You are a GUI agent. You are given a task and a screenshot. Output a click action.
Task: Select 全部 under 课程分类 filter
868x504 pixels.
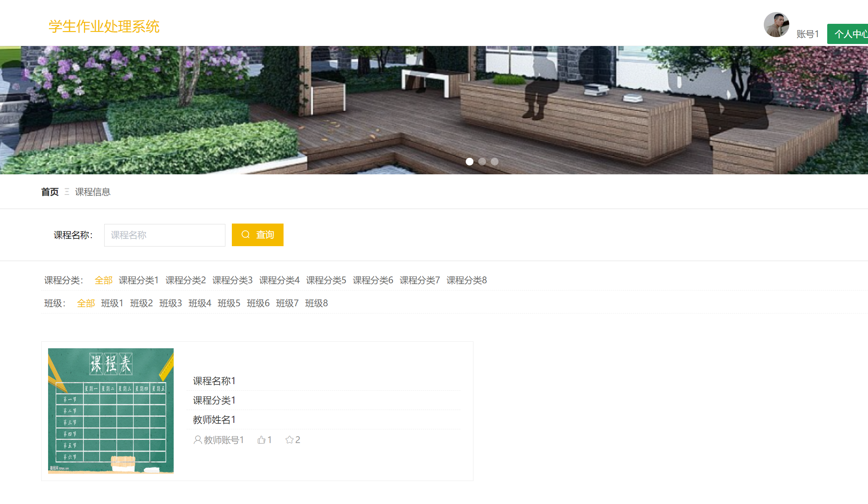(103, 280)
